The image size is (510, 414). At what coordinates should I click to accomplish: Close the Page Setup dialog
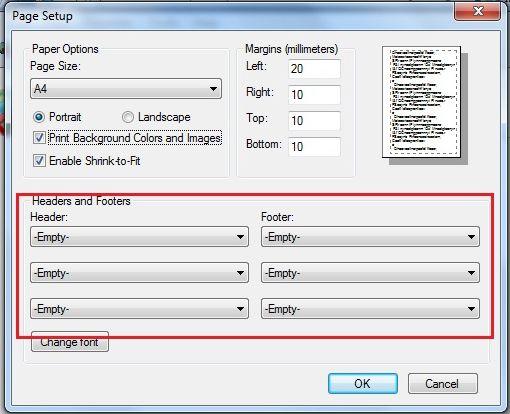[478, 11]
